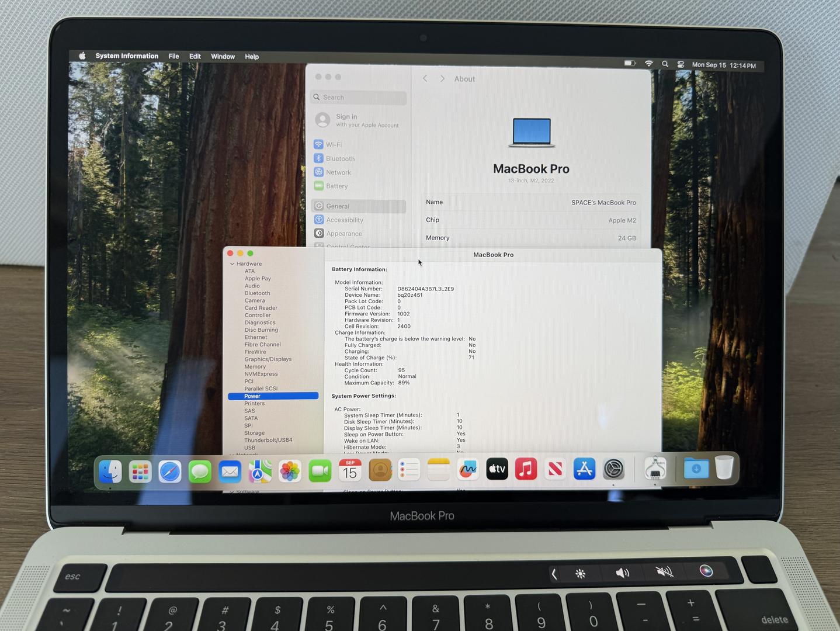Open Spotlight search in menu bar

(x=665, y=64)
